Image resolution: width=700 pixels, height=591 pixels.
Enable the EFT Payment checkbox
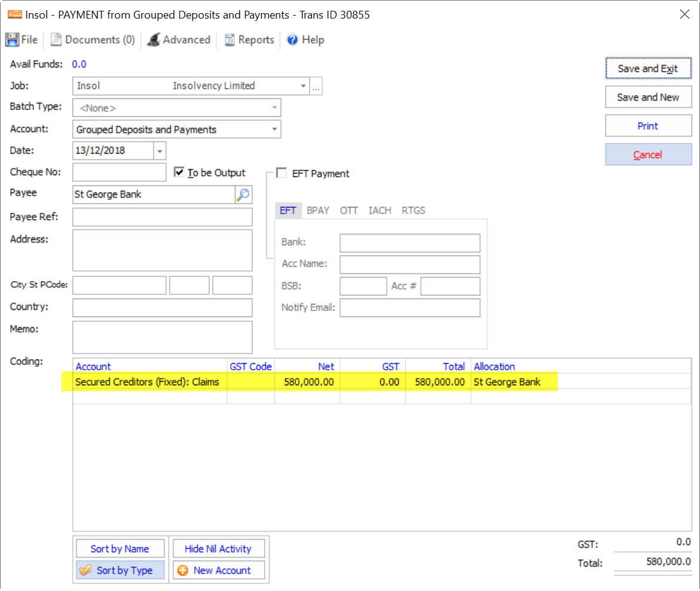(282, 172)
